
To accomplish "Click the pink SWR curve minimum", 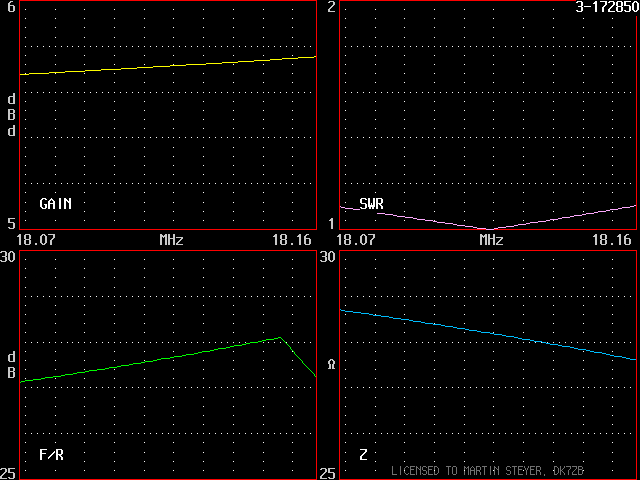I will pos(489,229).
